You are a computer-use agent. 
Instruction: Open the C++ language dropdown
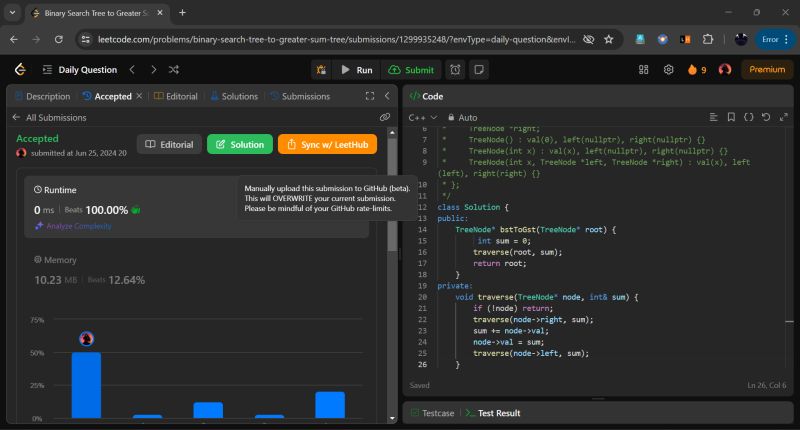point(423,117)
